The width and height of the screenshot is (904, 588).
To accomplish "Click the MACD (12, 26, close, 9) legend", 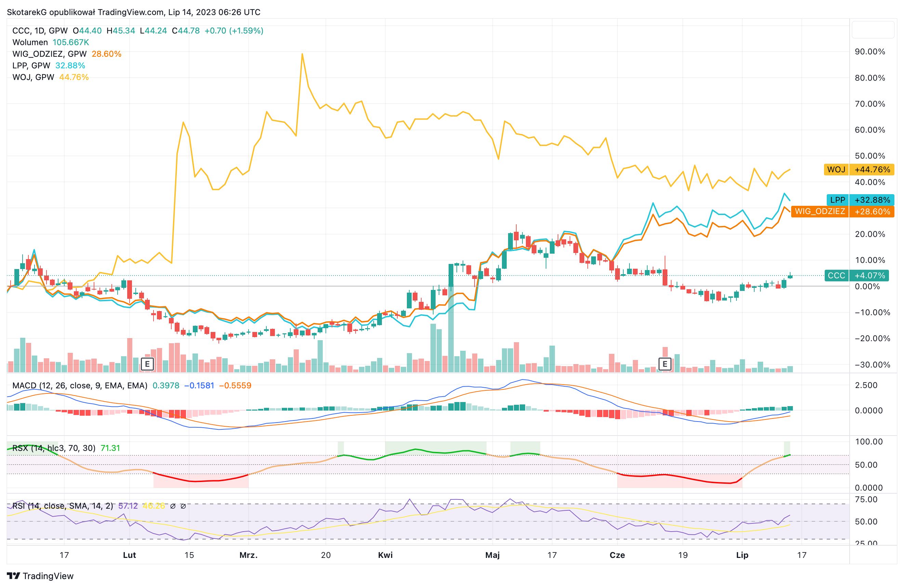I will (x=80, y=386).
